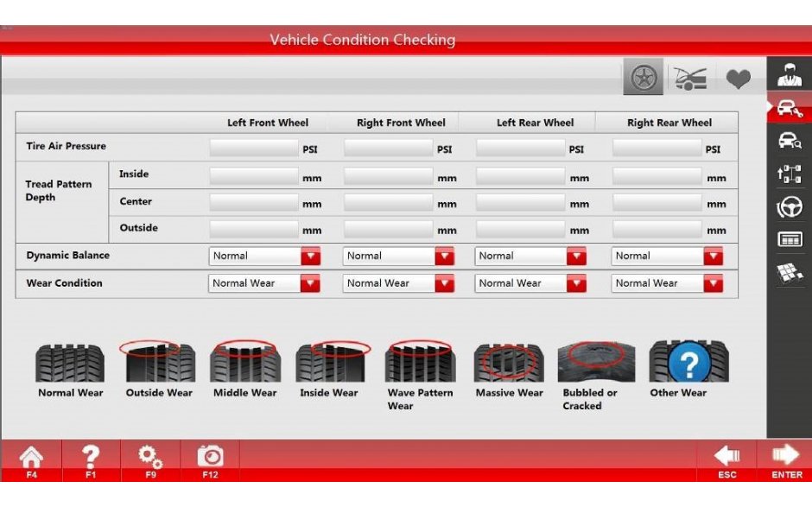Image resolution: width=812 pixels, height=507 pixels.
Task: Click Left Rear Wheel Tire Air Pressure field
Action: click(520, 148)
